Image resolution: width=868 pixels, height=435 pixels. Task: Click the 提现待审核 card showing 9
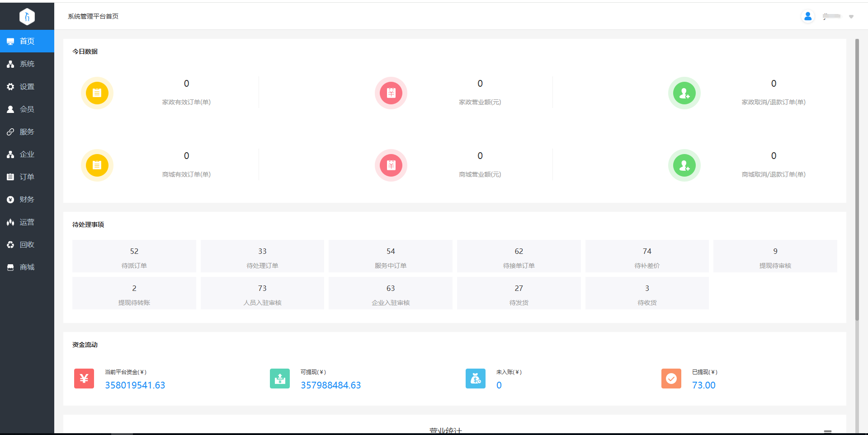coord(775,256)
